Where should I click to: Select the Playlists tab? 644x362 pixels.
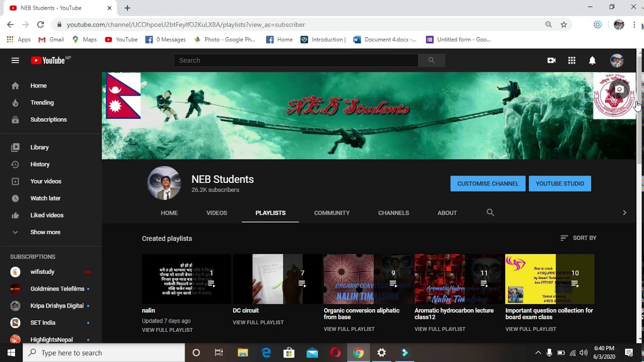pos(270,213)
